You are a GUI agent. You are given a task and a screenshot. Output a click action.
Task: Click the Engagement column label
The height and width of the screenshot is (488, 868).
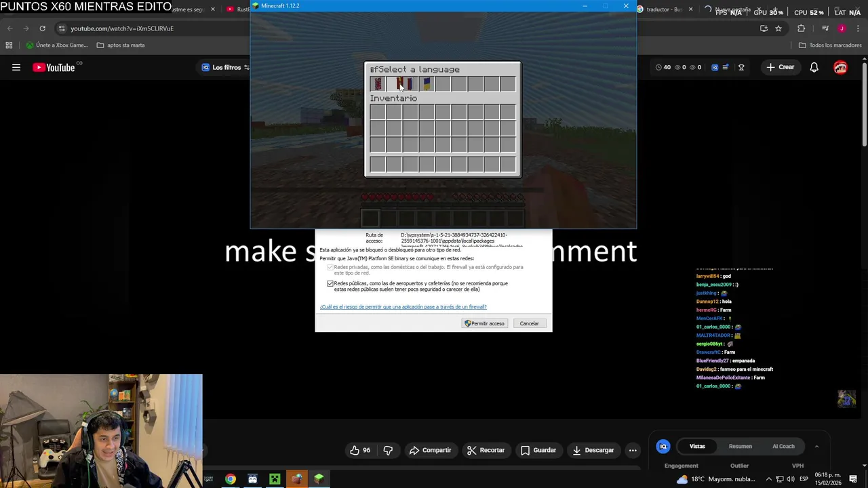[x=681, y=466]
